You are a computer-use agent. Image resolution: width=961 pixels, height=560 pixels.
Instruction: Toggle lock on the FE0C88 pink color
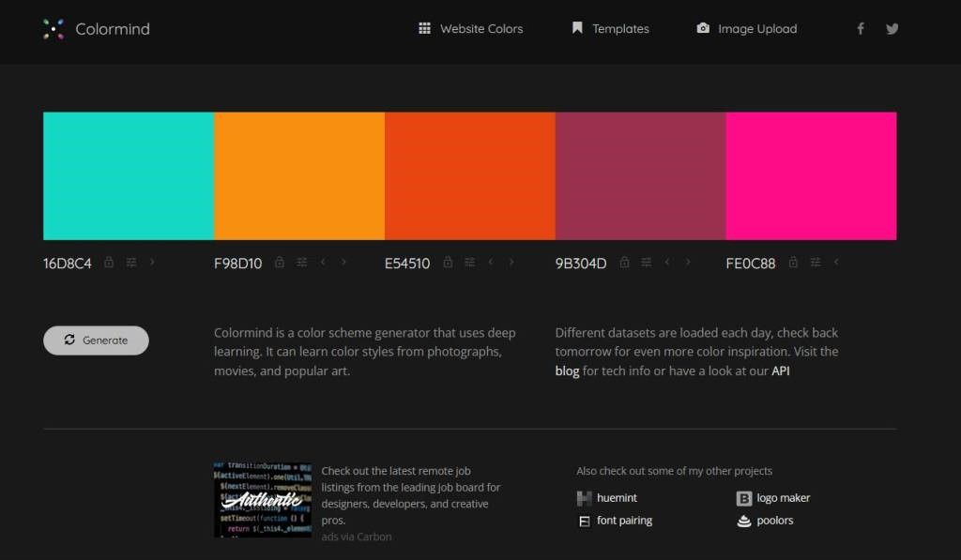coord(794,263)
